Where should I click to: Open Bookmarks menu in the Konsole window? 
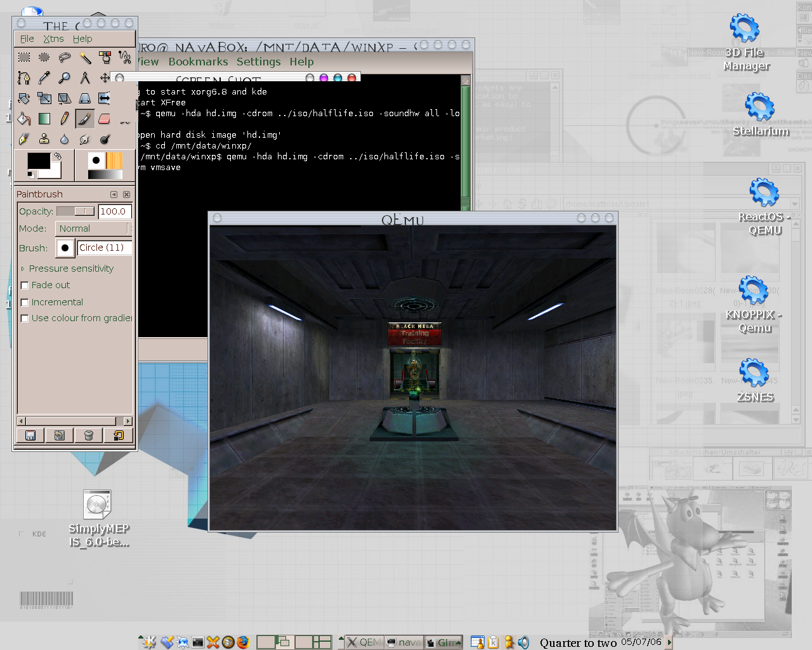pos(198,62)
